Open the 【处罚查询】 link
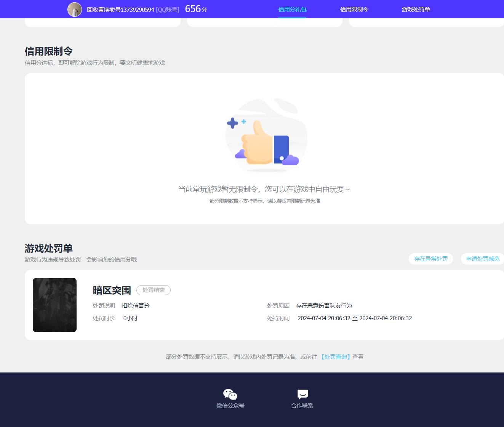The image size is (504, 427). click(336, 357)
